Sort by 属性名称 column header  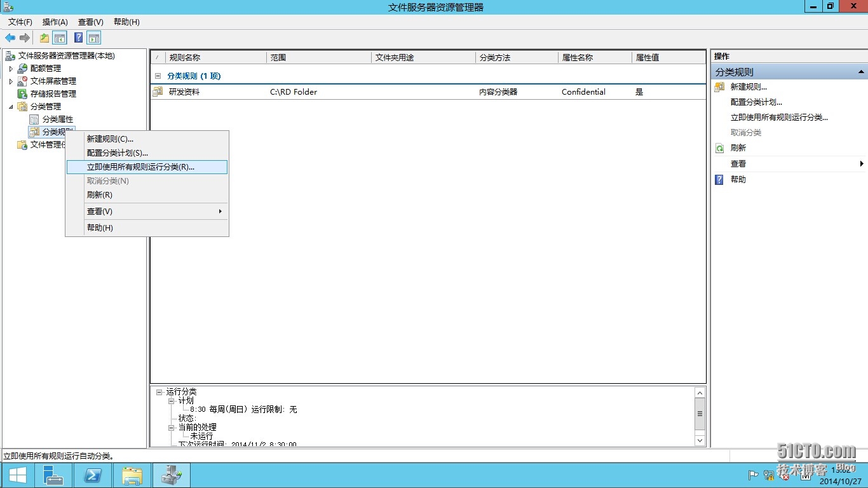tap(595, 57)
